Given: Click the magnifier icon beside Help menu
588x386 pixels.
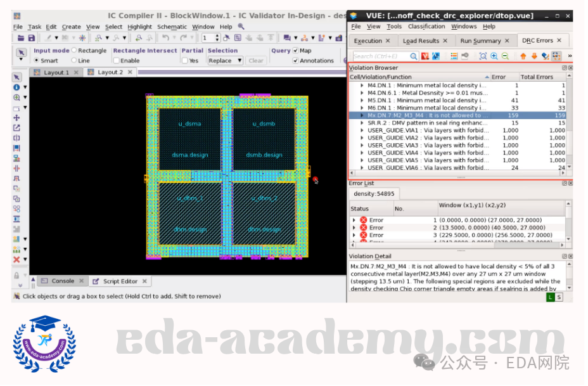Looking at the screenshot, I should click(x=243, y=27).
